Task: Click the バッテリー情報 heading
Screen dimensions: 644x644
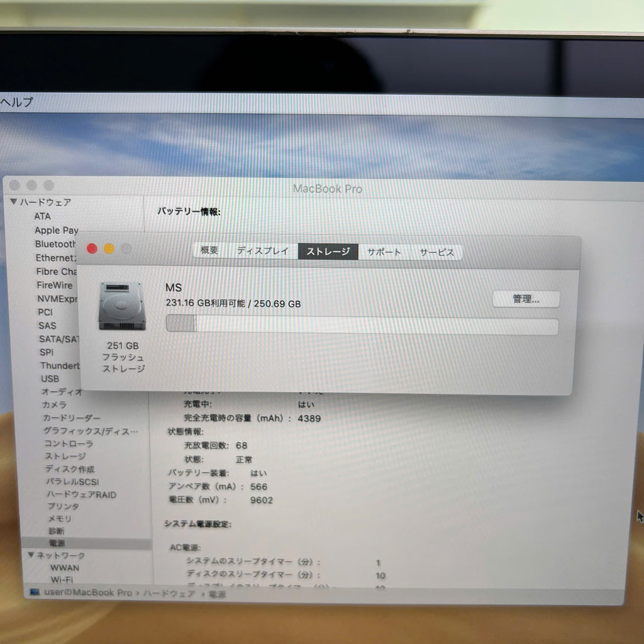Action: point(189,211)
